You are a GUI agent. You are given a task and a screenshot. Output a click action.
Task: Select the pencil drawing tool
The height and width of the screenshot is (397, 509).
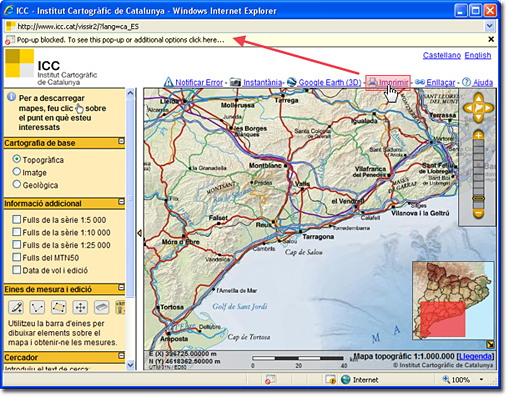tap(16, 307)
